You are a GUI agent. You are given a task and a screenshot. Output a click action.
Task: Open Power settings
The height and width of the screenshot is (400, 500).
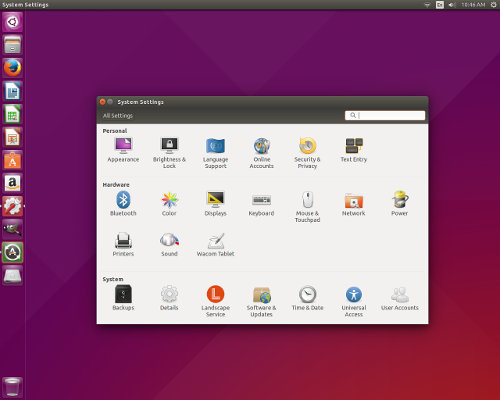pos(399,204)
